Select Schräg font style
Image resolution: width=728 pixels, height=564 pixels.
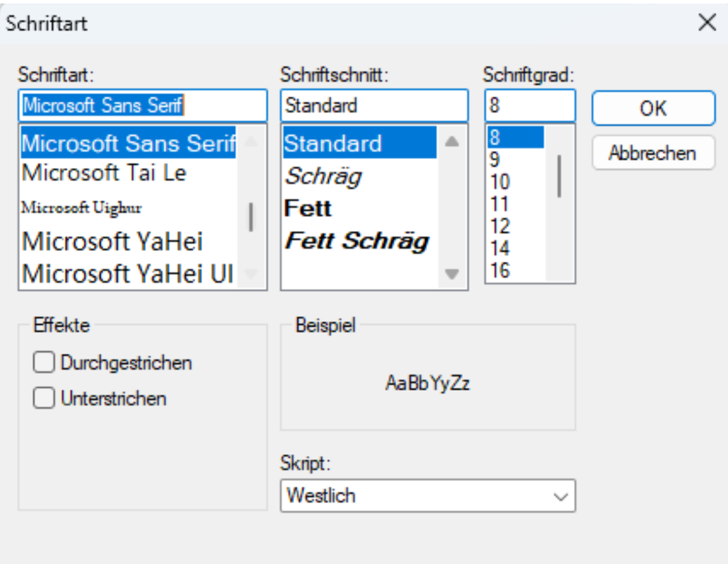coord(359,176)
